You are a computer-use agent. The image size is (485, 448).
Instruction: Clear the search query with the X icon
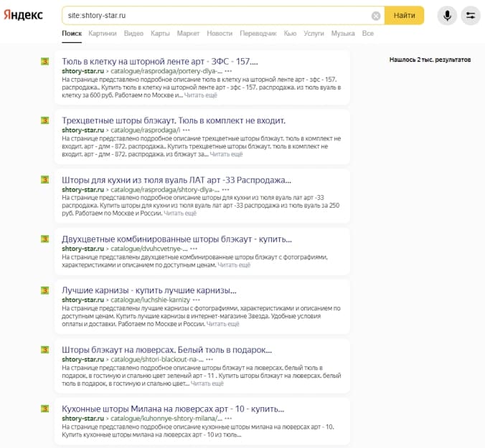(x=376, y=16)
